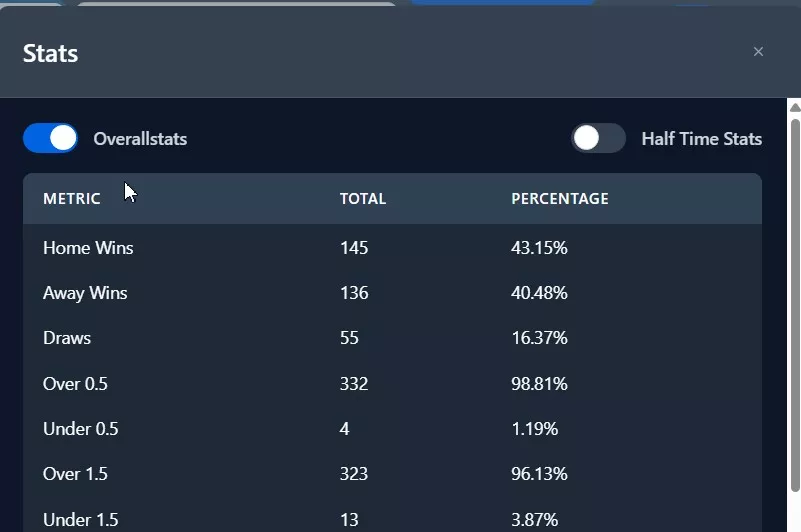Click the Overallstats label text
The height and width of the screenshot is (532, 801).
140,139
